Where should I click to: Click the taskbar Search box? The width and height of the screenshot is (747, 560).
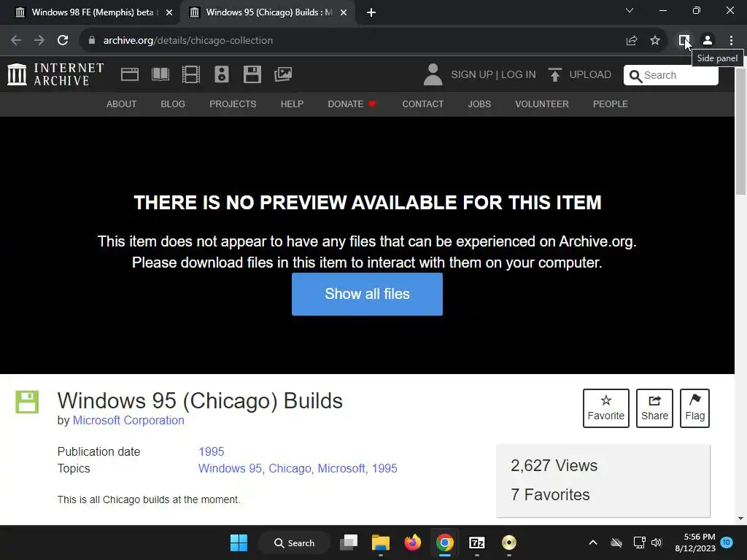pyautogui.click(x=294, y=542)
